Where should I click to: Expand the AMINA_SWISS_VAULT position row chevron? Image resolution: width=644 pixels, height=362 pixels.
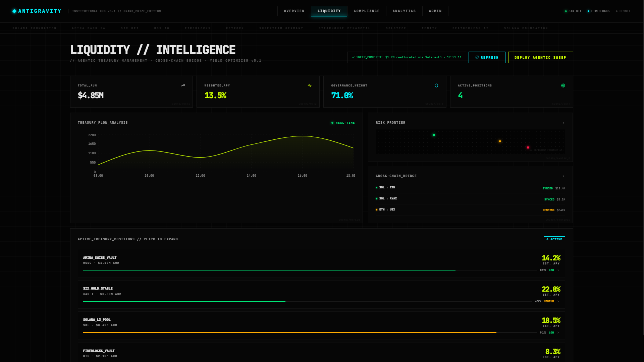point(558,270)
